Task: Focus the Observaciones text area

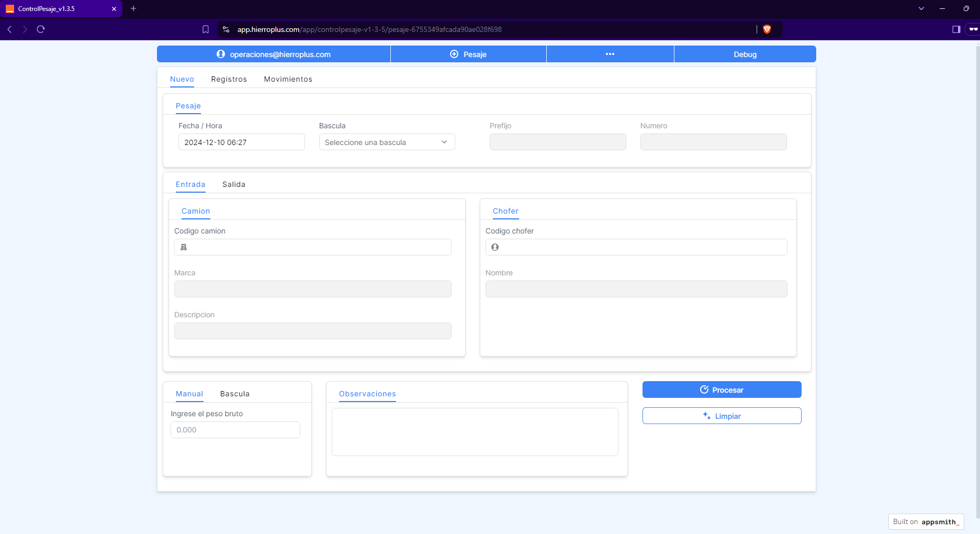Action: (475, 432)
